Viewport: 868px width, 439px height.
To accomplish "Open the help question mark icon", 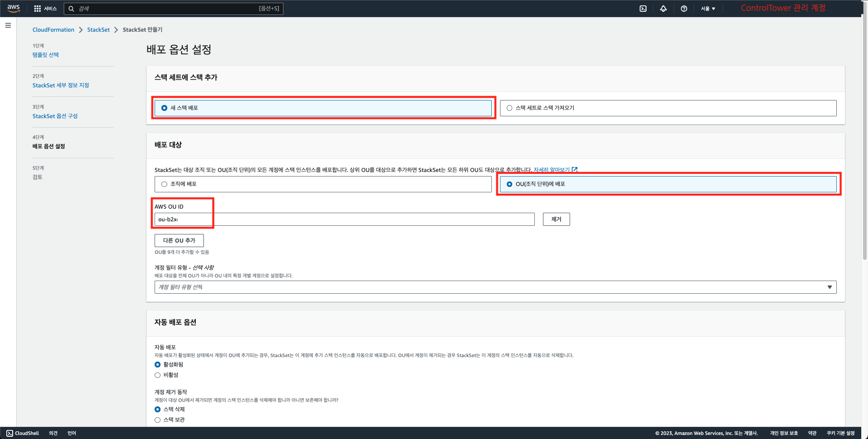I will click(x=684, y=9).
